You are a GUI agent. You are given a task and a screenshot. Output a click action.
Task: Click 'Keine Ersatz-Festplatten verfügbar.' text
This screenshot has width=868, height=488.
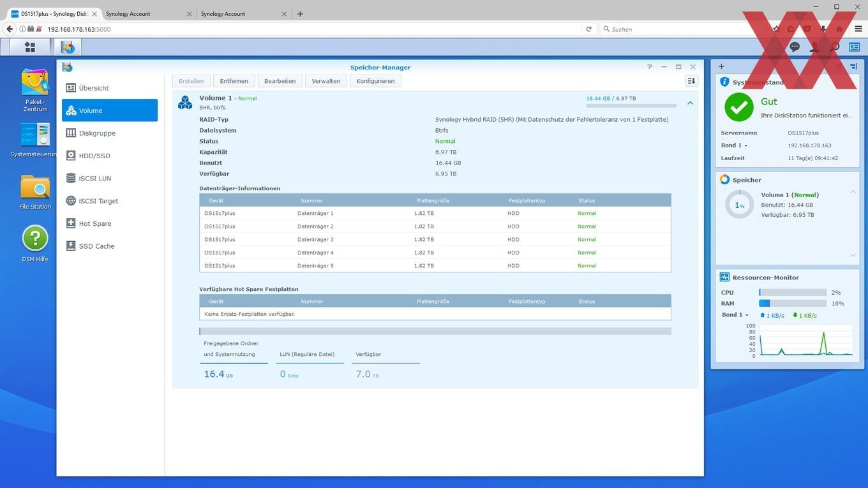pyautogui.click(x=250, y=314)
